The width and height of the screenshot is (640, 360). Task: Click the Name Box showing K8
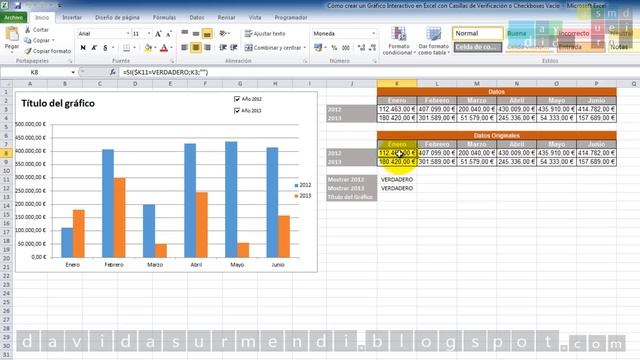pos(35,72)
